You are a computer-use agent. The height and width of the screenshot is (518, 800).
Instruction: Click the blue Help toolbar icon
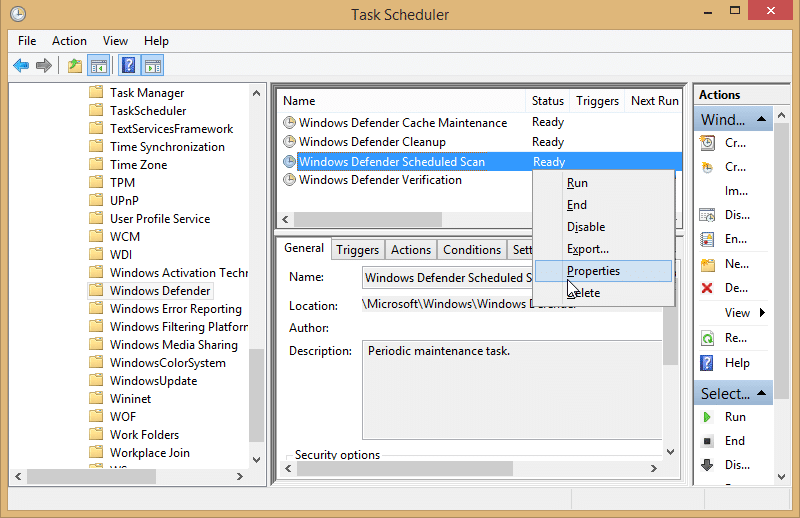129,65
